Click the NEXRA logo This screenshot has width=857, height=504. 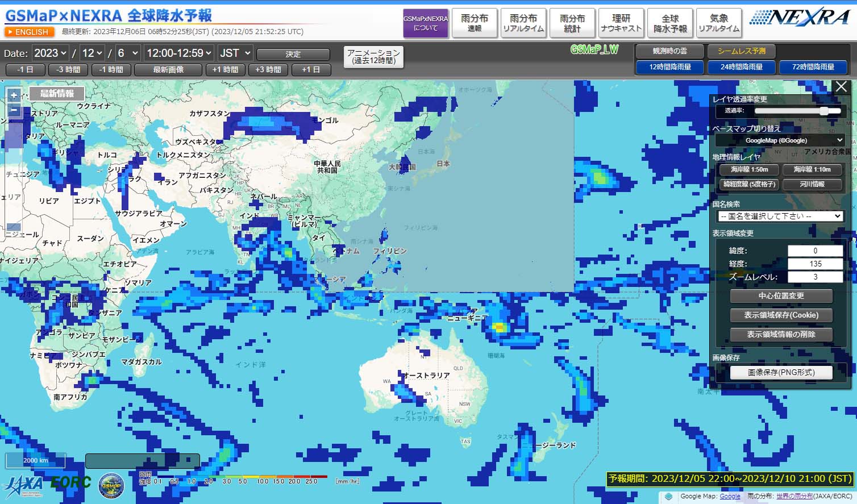click(800, 18)
